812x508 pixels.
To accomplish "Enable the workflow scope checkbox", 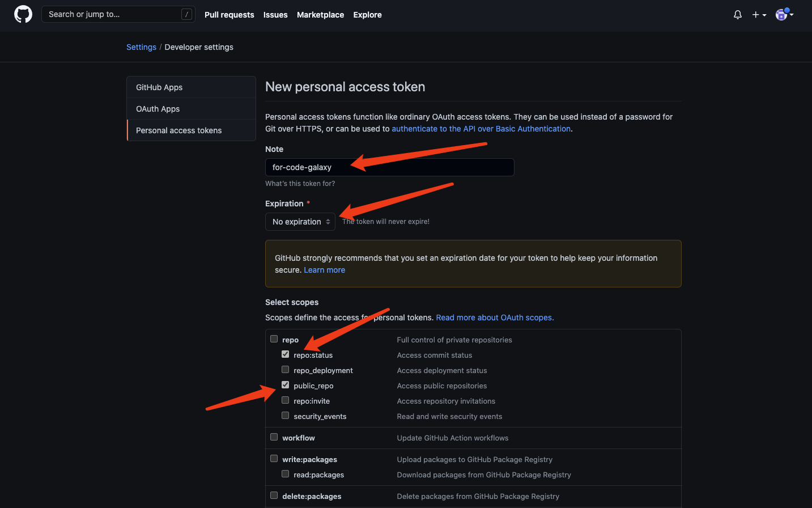I will coord(274,437).
